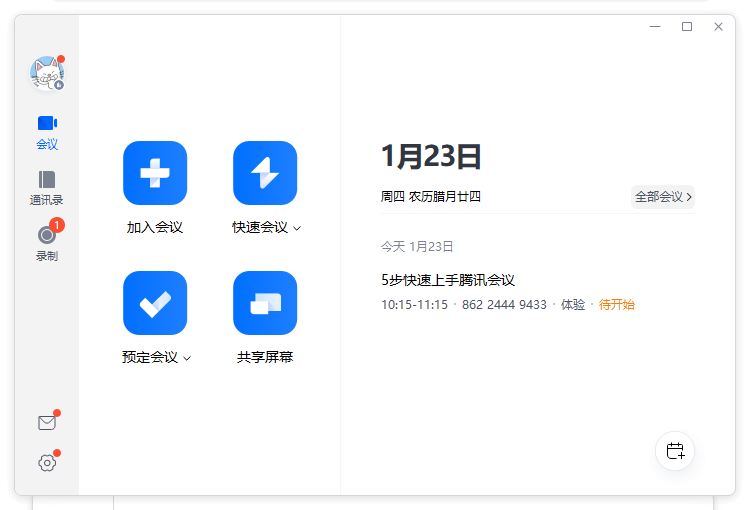750x510 pixels.
Task: Open the 5步快速上手腾讯会议 meeting
Action: [448, 280]
